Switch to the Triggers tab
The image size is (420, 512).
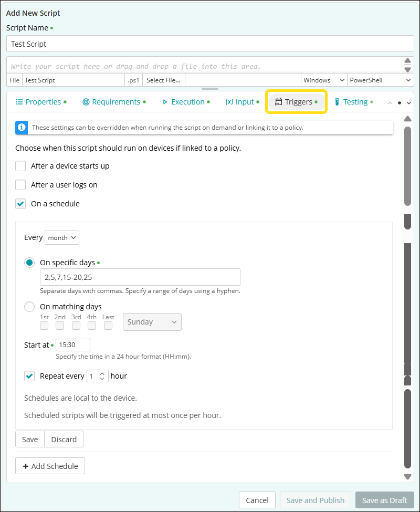point(297,102)
